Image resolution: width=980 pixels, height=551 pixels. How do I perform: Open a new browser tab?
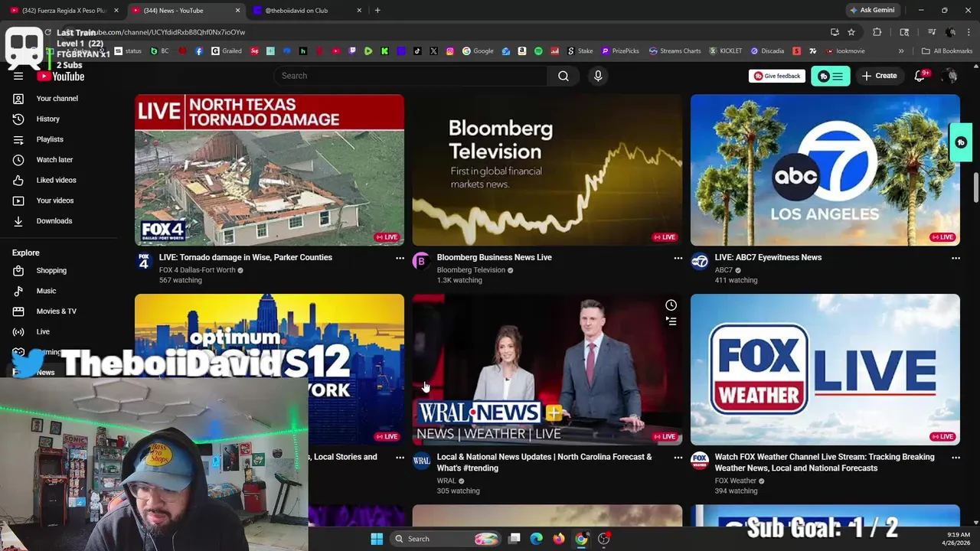pos(377,11)
